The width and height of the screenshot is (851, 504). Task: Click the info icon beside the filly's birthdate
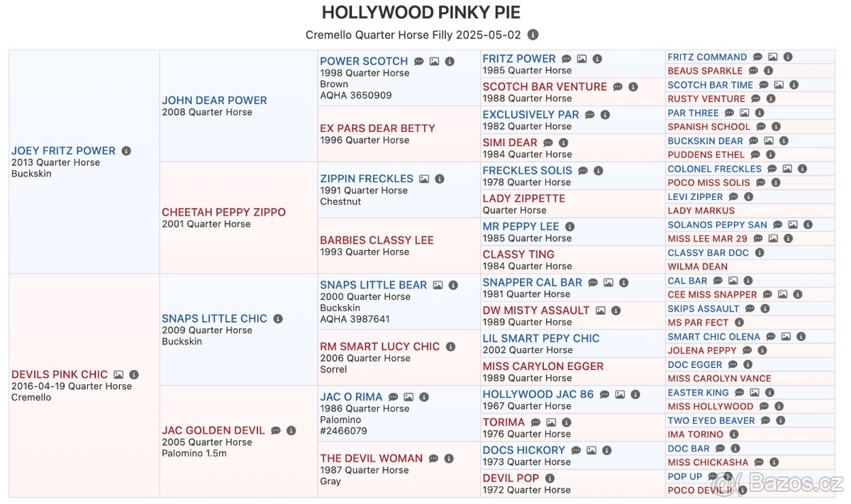pos(533,35)
